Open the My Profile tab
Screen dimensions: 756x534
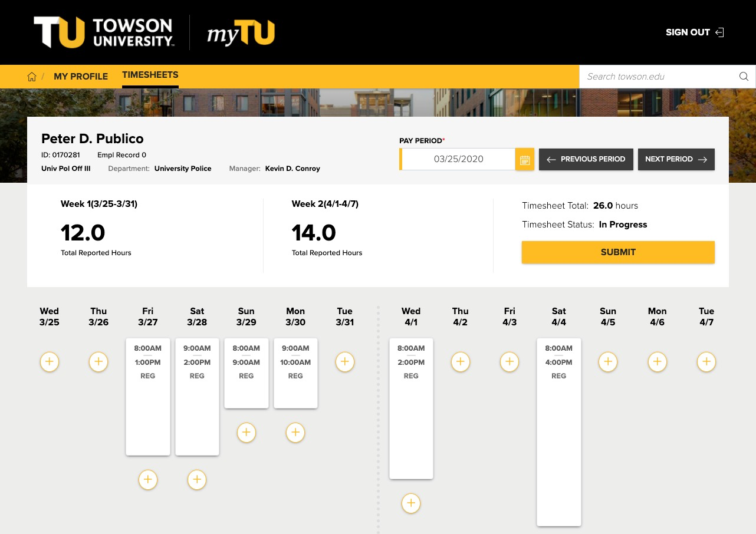(81, 77)
